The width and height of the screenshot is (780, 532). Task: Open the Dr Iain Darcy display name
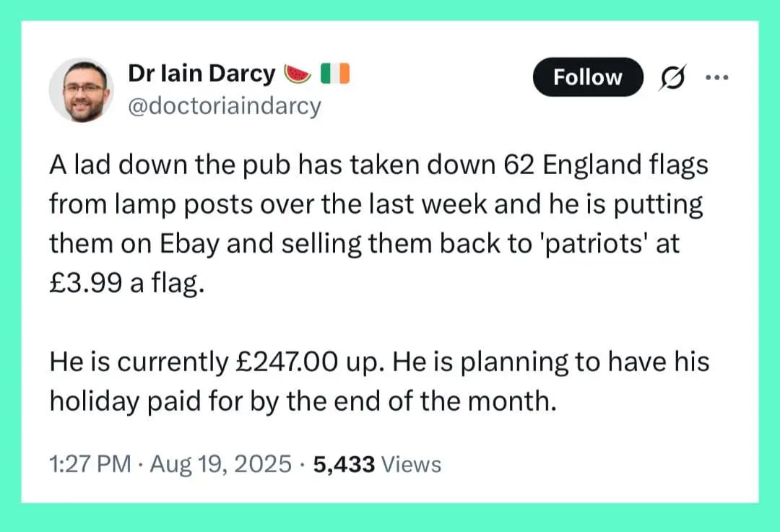(x=201, y=74)
